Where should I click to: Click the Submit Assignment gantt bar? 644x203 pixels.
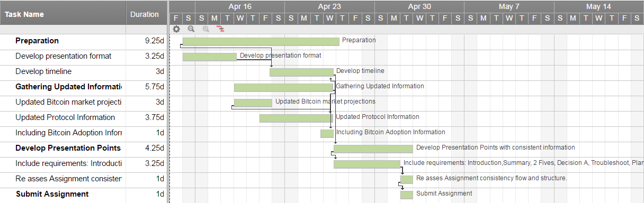tap(406, 195)
